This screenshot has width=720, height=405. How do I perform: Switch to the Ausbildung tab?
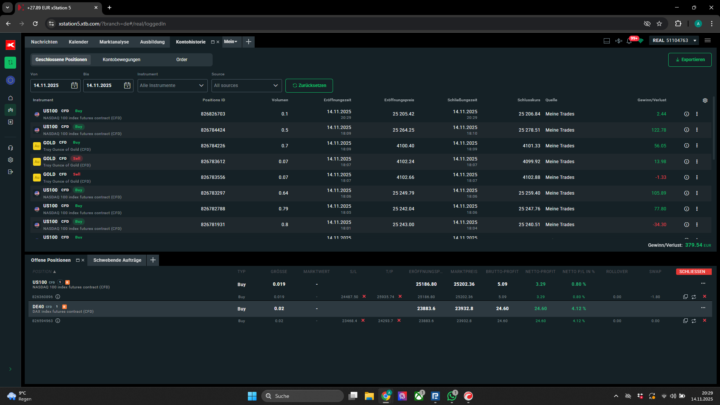click(x=152, y=42)
